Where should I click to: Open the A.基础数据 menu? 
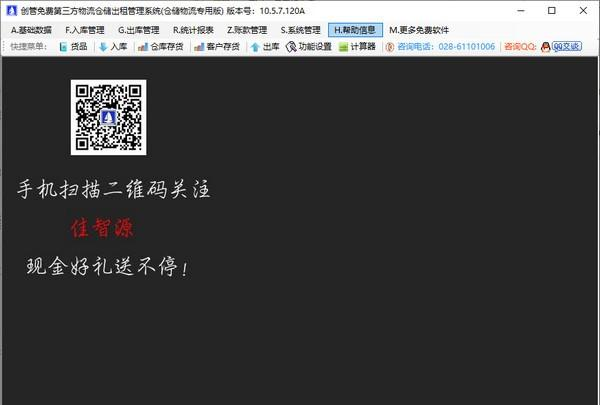pyautogui.click(x=31, y=30)
